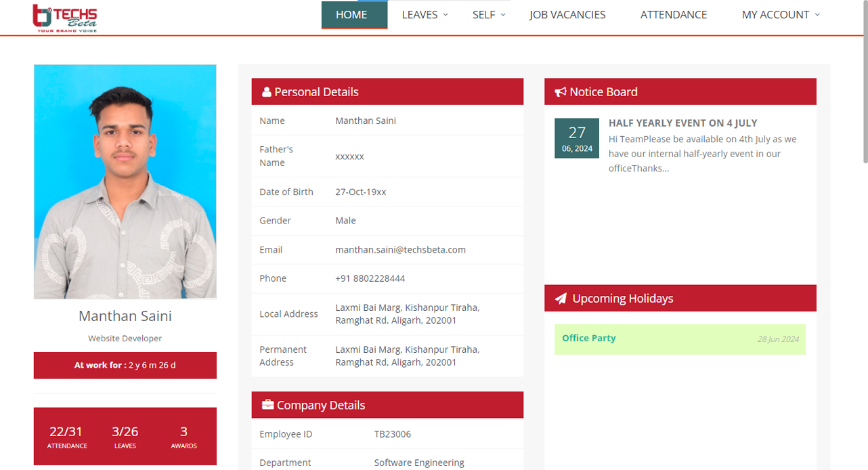Image resolution: width=868 pixels, height=470 pixels.
Task: Expand the Leaves dropdown menu
Action: pos(425,15)
